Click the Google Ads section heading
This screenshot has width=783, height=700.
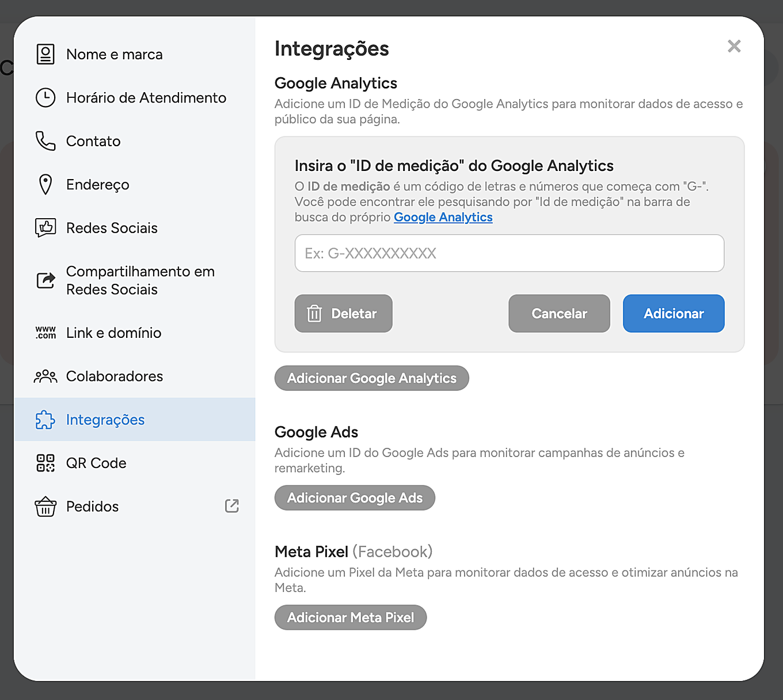coord(316,432)
